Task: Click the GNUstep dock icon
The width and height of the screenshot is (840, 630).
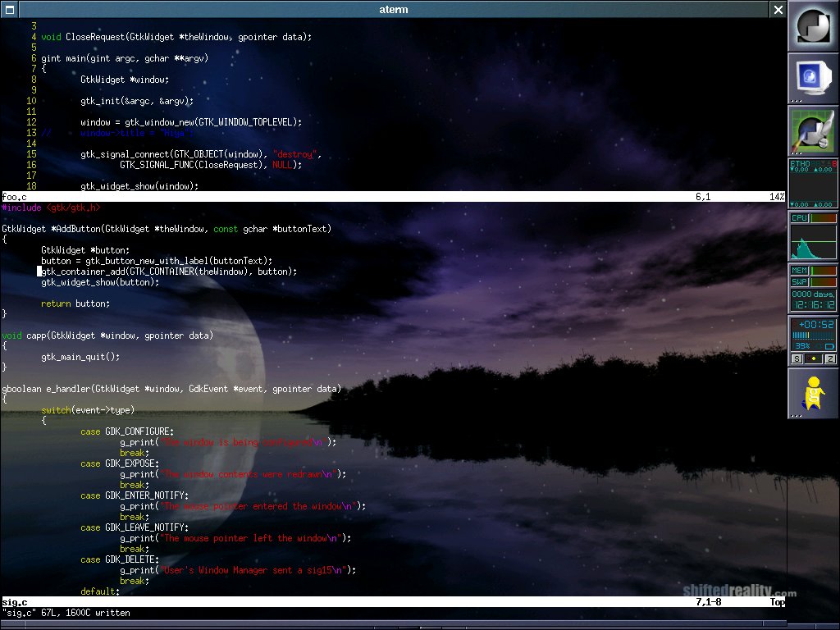Action: (813, 25)
